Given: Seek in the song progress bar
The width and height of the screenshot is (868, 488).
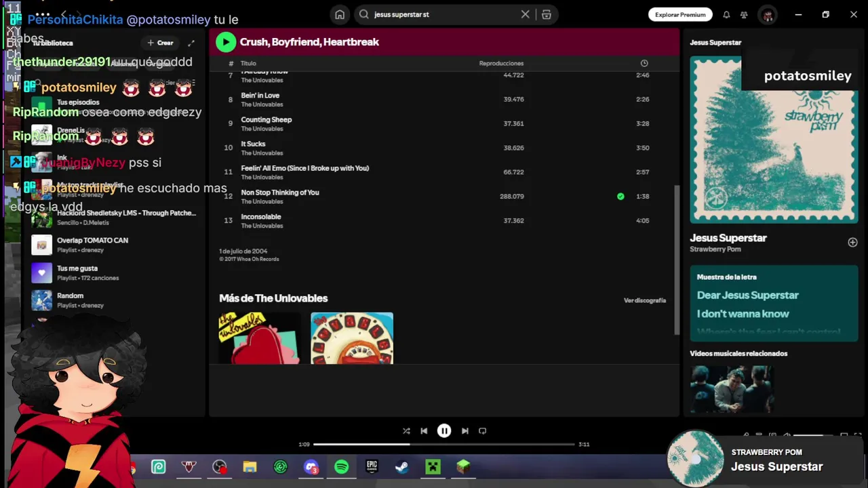Looking at the screenshot, I should 444,445.
